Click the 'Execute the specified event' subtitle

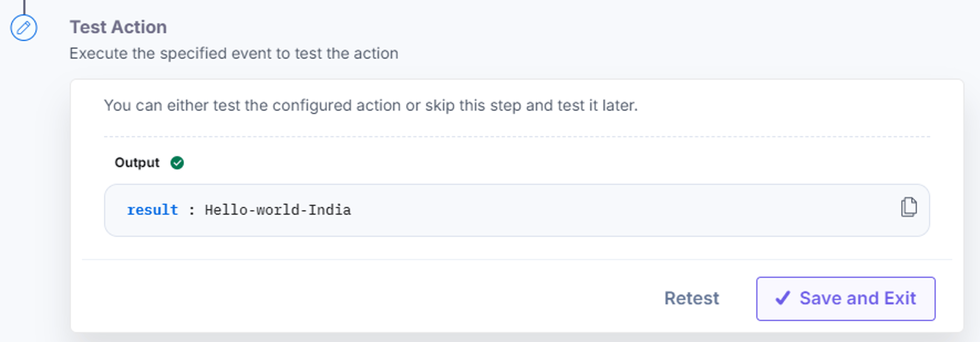click(x=234, y=54)
